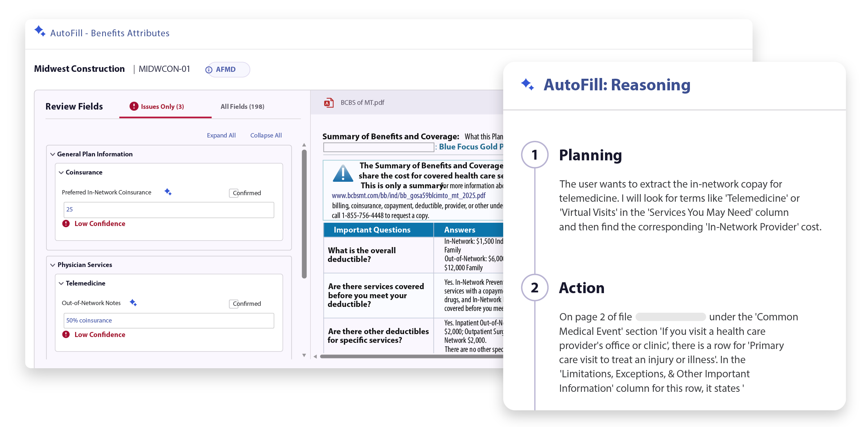Image resolution: width=868 pixels, height=427 pixels.
Task: Click Low Confidence alert icon under Coinsurance
Action: tap(66, 223)
